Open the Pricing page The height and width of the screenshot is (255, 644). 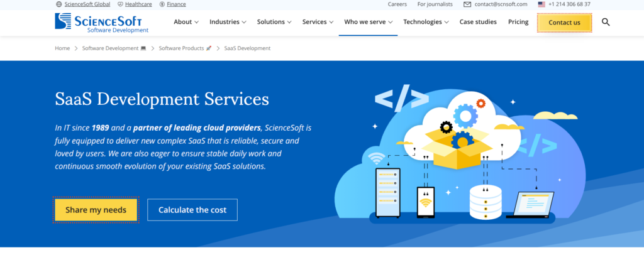point(518,22)
